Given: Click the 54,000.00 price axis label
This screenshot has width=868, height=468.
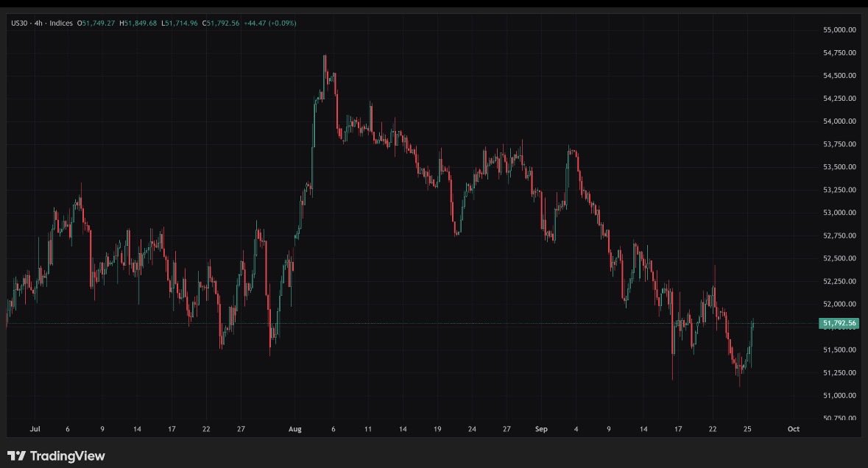Looking at the screenshot, I should tap(840, 121).
